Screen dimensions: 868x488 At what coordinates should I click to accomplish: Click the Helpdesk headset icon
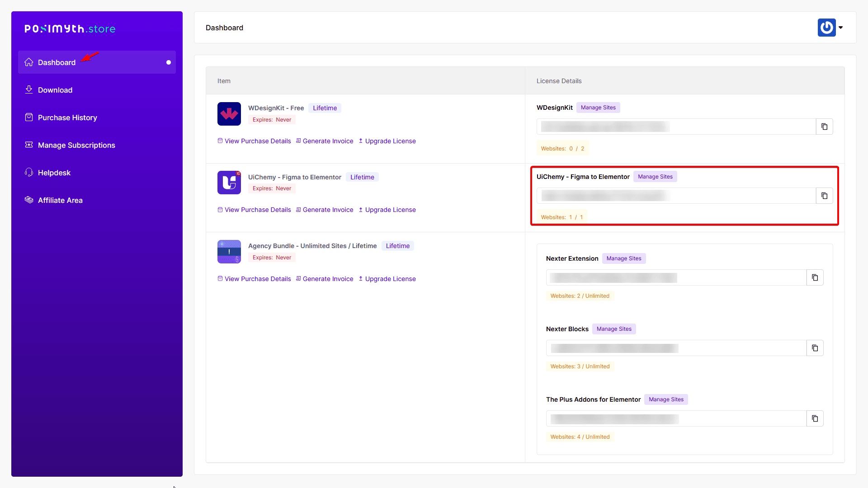[x=29, y=172]
